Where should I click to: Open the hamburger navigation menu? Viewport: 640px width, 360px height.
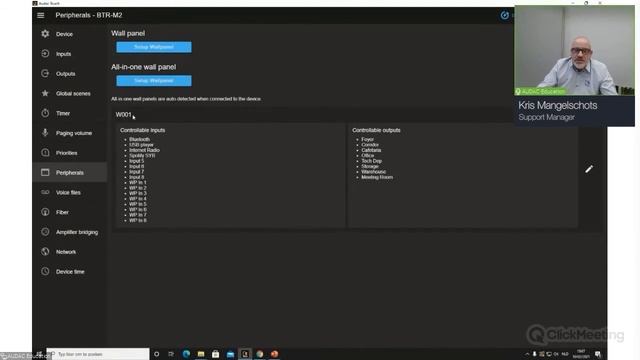click(40, 15)
